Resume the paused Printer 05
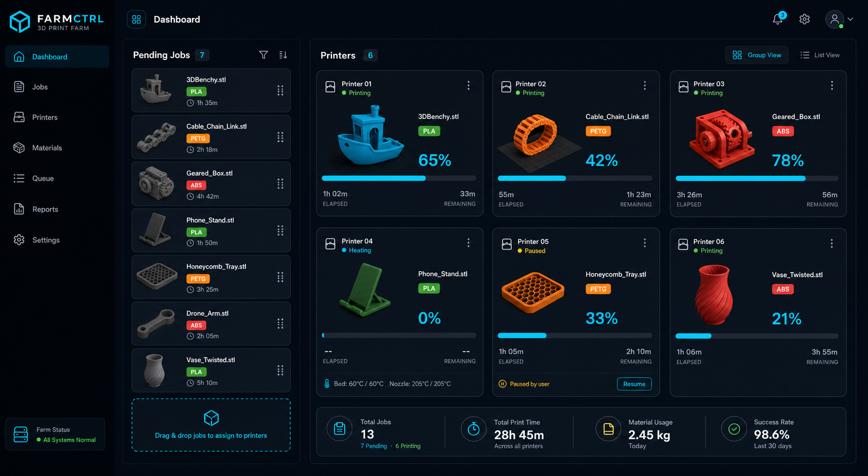 (634, 384)
